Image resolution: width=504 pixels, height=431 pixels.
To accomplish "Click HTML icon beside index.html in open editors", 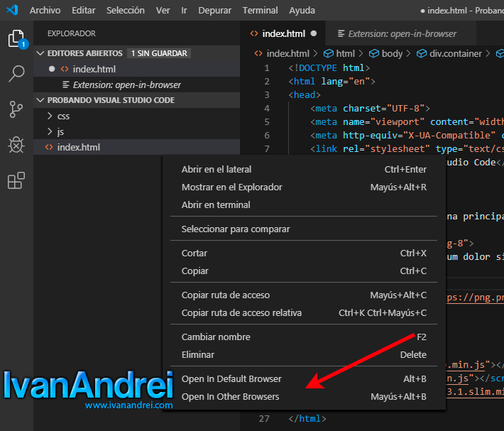I will coord(65,69).
